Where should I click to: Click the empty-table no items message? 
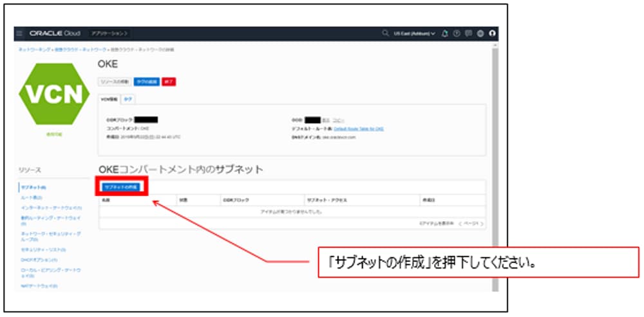(x=291, y=212)
